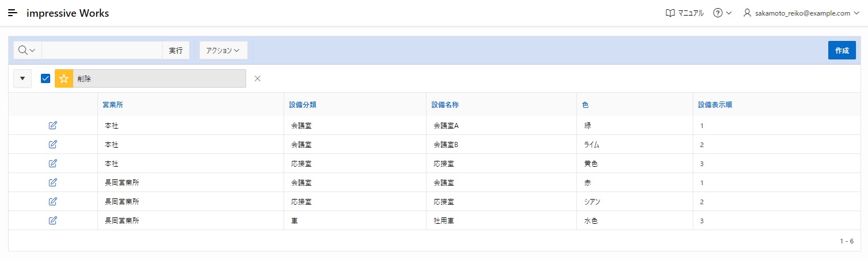Select color cell 緑
The width and height of the screenshot is (868, 259).
tap(635, 125)
